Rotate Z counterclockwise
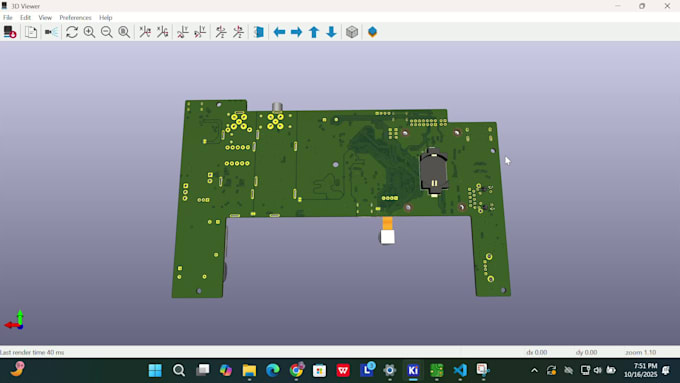This screenshot has width=680, height=383. click(238, 32)
